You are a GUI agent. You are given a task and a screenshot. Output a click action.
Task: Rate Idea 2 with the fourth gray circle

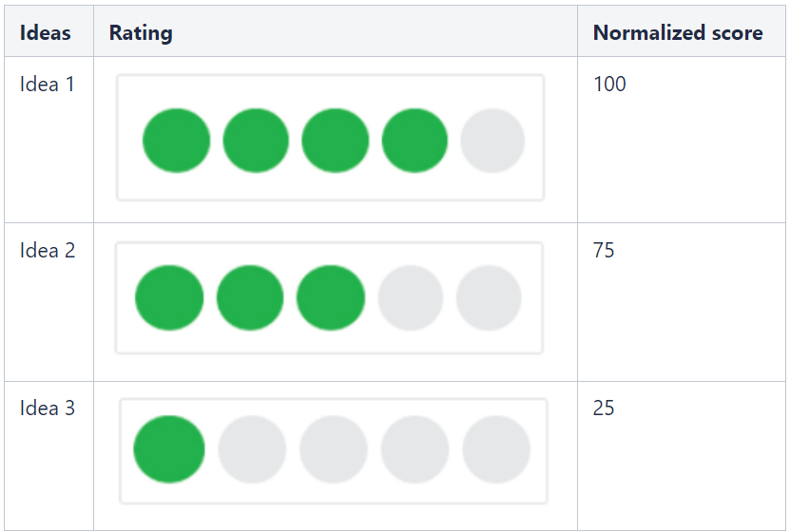click(411, 298)
